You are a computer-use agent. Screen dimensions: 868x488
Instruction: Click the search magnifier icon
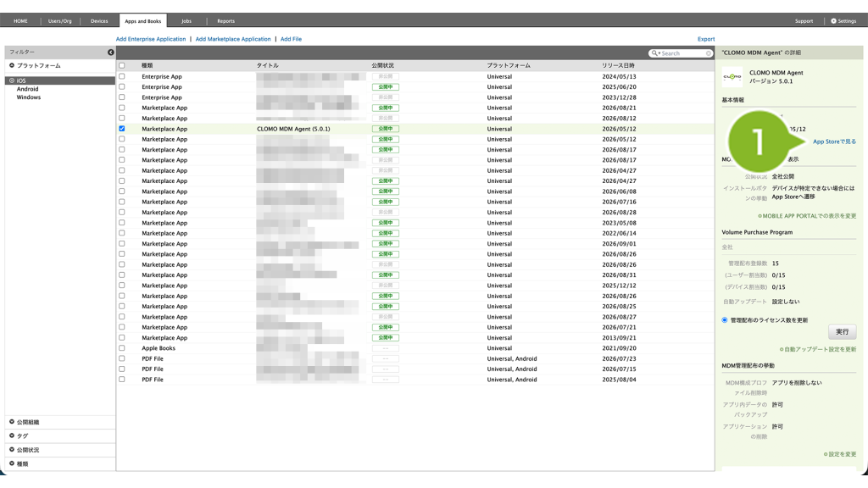pos(655,53)
